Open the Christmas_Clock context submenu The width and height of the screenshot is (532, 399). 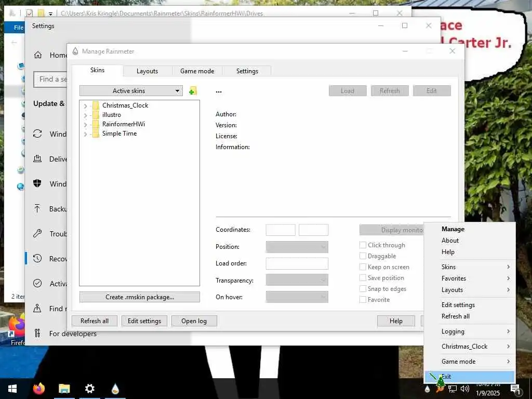coord(470,347)
